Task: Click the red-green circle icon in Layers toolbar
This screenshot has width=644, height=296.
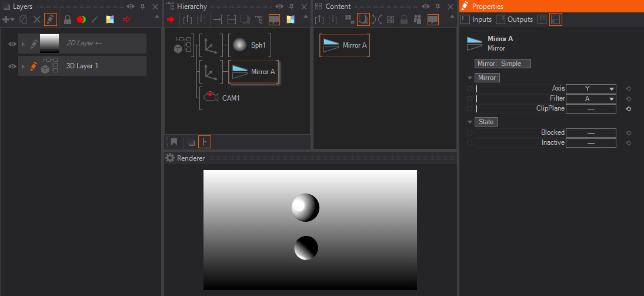Action: [x=81, y=19]
